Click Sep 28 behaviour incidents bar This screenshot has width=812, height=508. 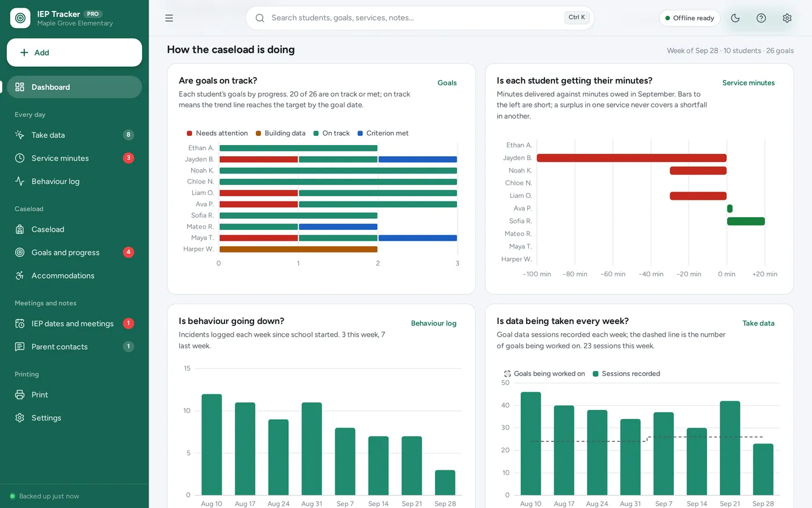pos(445,482)
